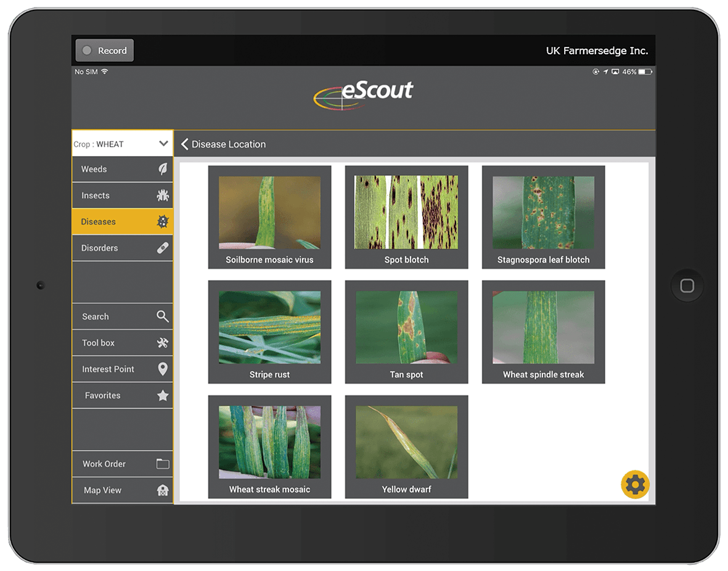Open Soilborne mosaic virus entry
The width and height of the screenshot is (728, 571).
tap(269, 217)
